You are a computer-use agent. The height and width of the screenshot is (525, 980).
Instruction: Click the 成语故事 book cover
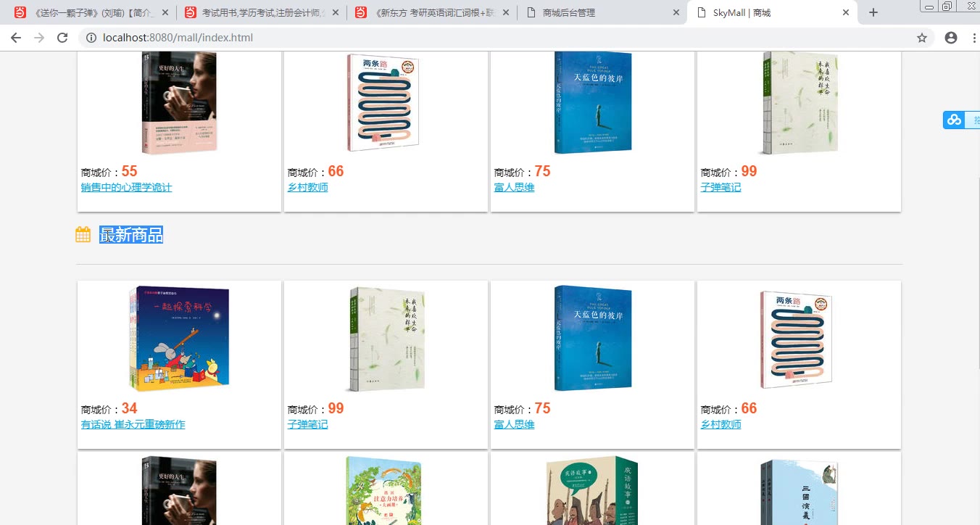click(592, 490)
